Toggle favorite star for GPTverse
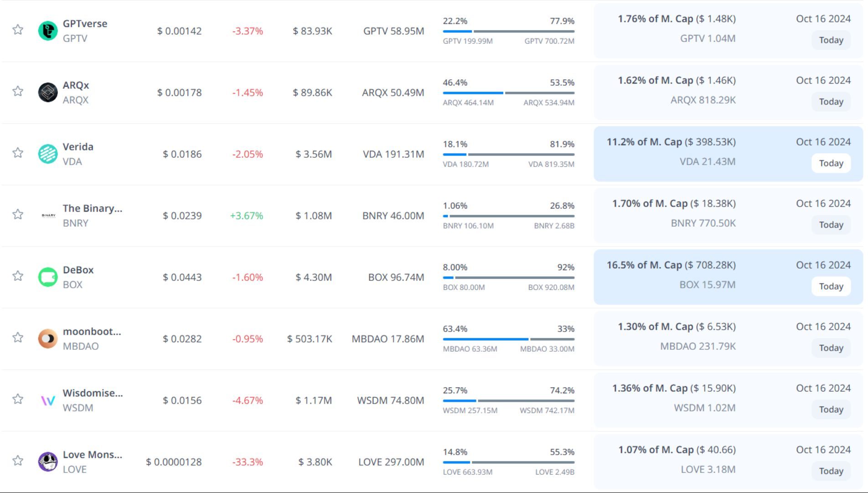 (x=18, y=30)
